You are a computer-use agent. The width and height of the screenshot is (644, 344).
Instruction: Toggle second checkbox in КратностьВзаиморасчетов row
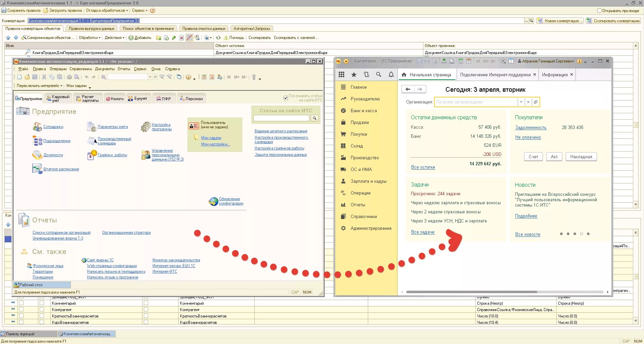click(42, 316)
